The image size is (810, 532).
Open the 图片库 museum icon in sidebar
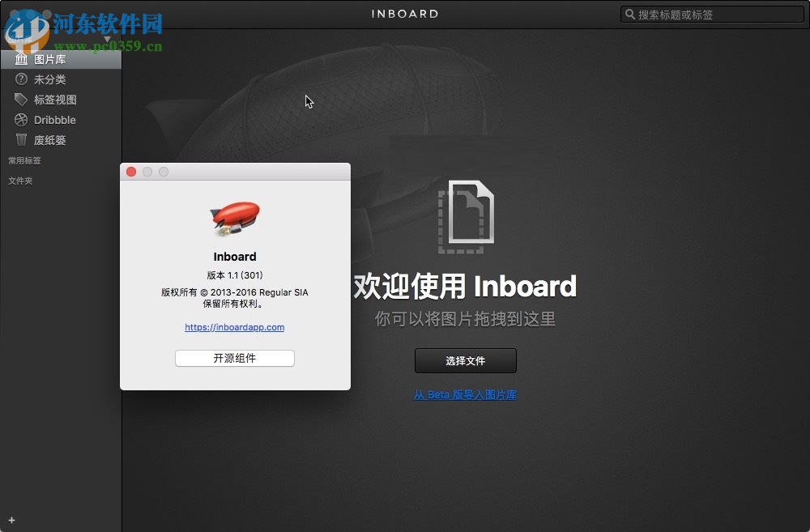tap(21, 58)
